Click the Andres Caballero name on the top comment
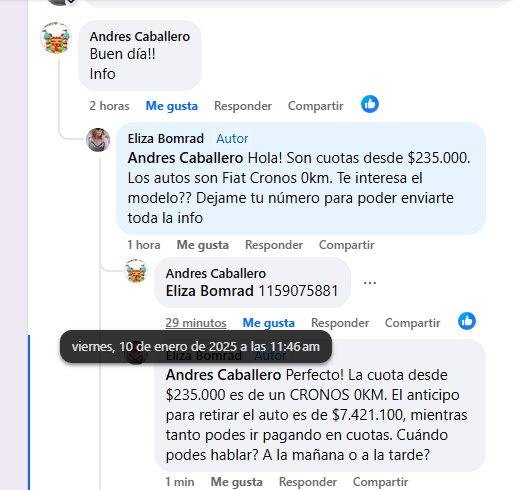Screen dimensions: 513x490 (x=140, y=37)
